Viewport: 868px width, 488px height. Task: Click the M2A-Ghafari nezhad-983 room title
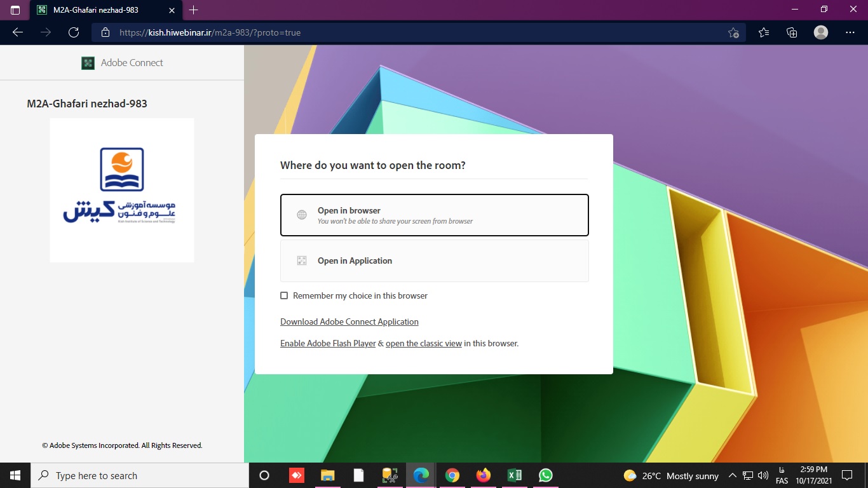coord(87,104)
